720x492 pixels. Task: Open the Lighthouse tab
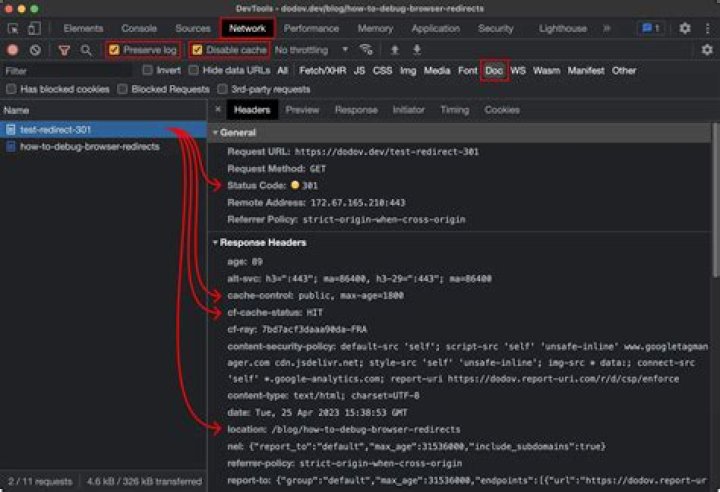(562, 28)
